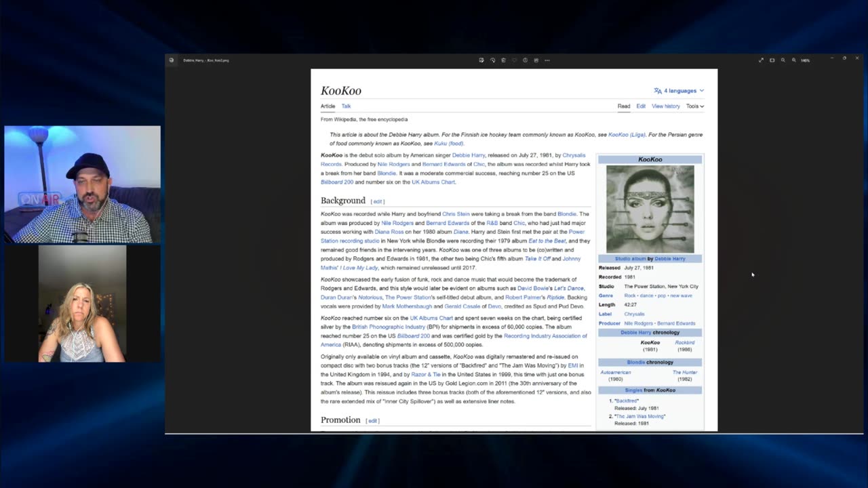Open the Rock genre link in infobox
Screen dimensions: 868x488
point(629,296)
